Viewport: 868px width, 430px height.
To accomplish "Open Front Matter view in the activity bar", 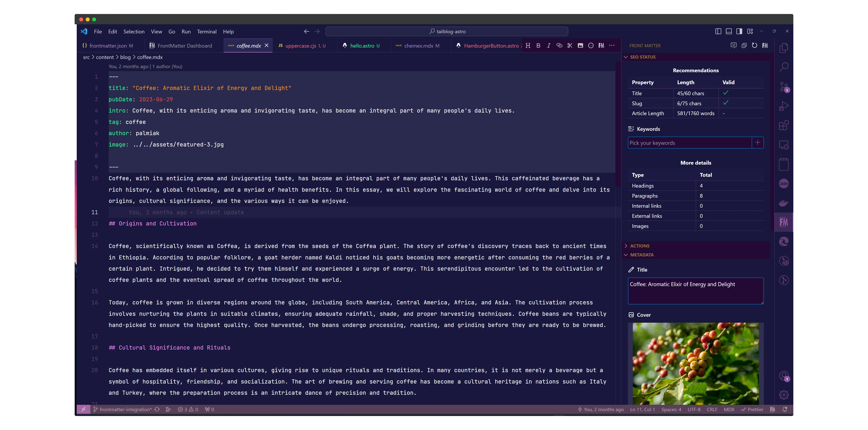I will coord(784,222).
